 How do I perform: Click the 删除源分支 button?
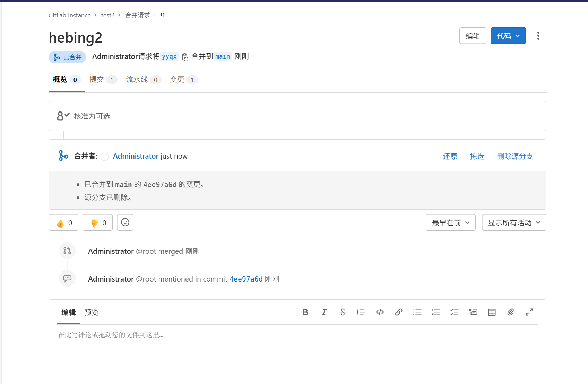515,156
